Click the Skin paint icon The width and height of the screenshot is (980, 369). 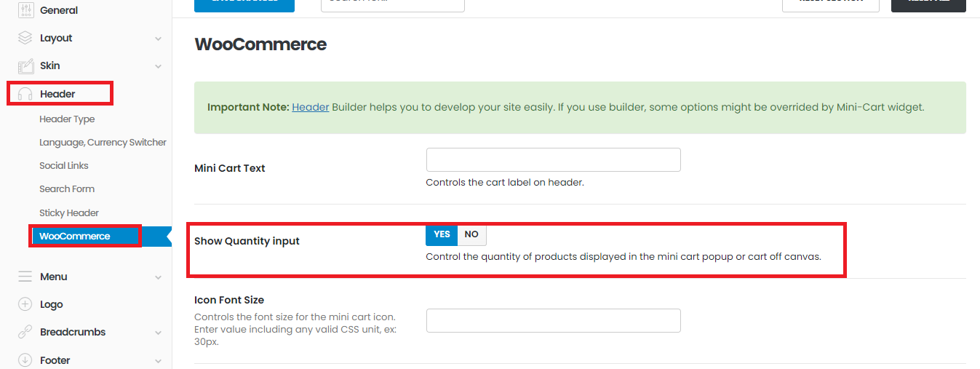(25, 66)
